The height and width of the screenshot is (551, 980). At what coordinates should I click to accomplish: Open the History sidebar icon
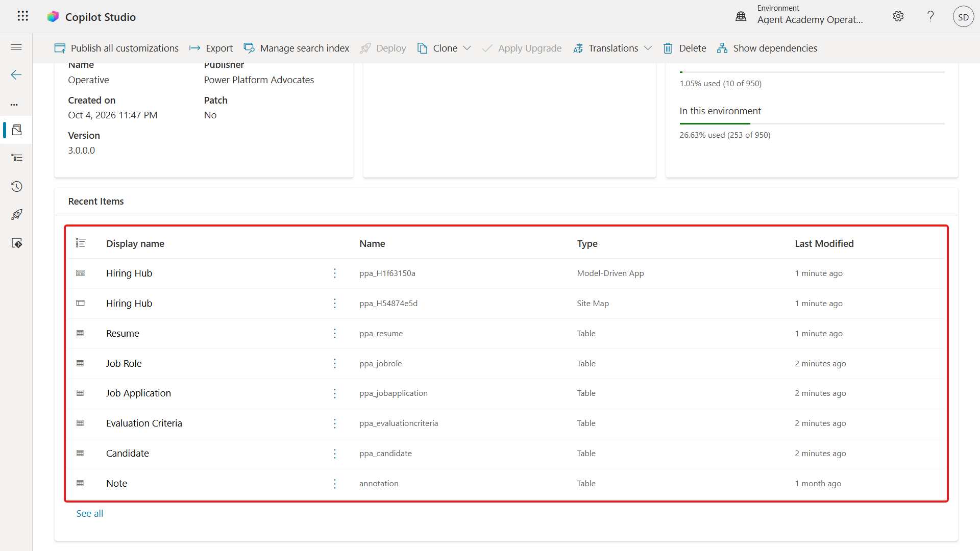[17, 186]
